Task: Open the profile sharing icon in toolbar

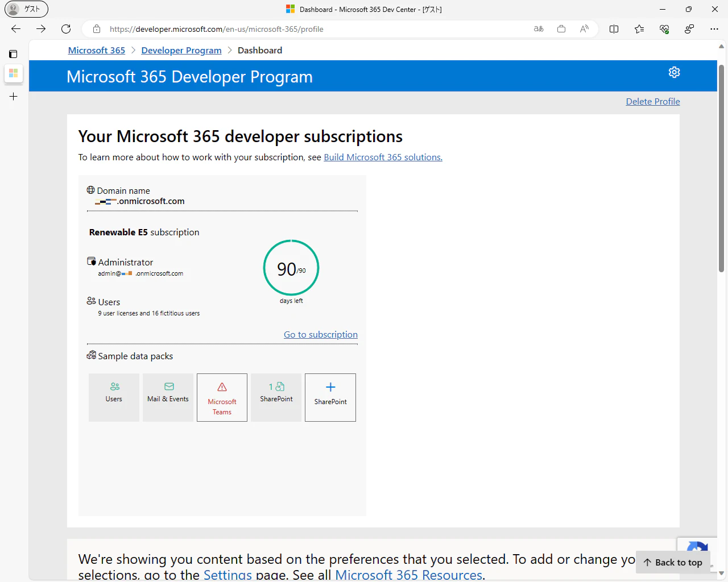Action: click(x=689, y=29)
